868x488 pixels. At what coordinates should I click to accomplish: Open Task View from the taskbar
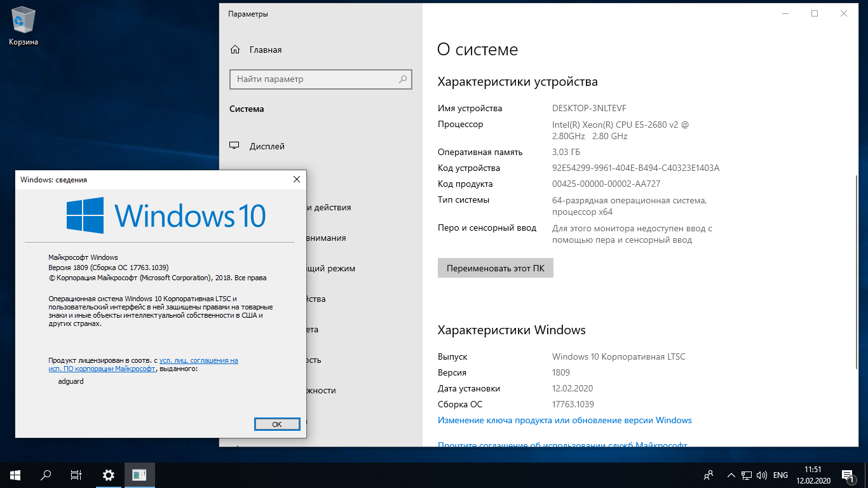76,475
